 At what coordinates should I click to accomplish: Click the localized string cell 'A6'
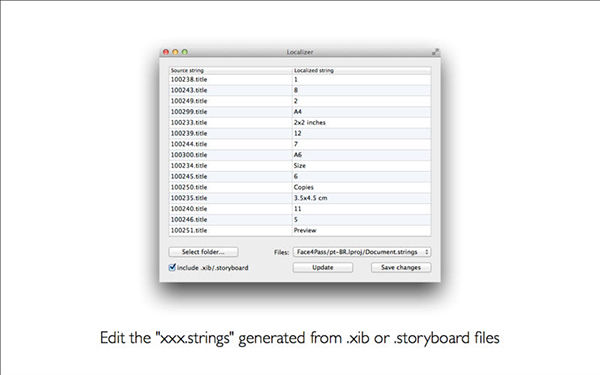pos(361,155)
